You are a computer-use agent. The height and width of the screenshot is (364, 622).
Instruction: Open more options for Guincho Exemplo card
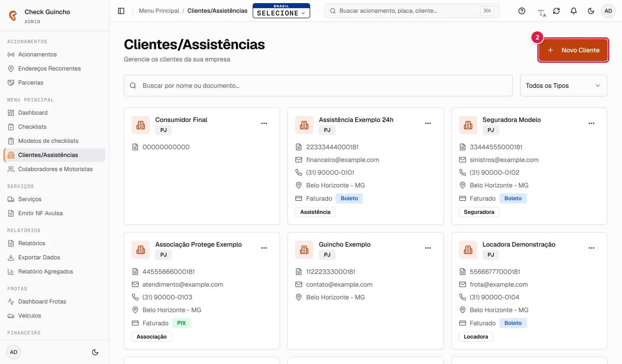coord(428,248)
